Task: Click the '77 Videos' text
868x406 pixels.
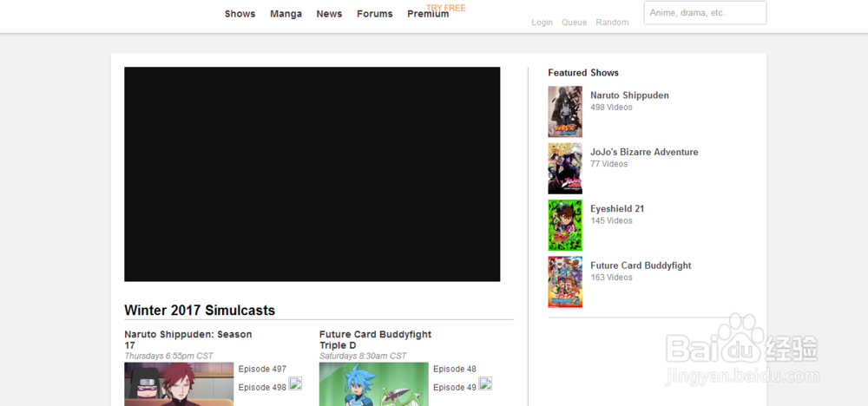Action: coord(609,164)
